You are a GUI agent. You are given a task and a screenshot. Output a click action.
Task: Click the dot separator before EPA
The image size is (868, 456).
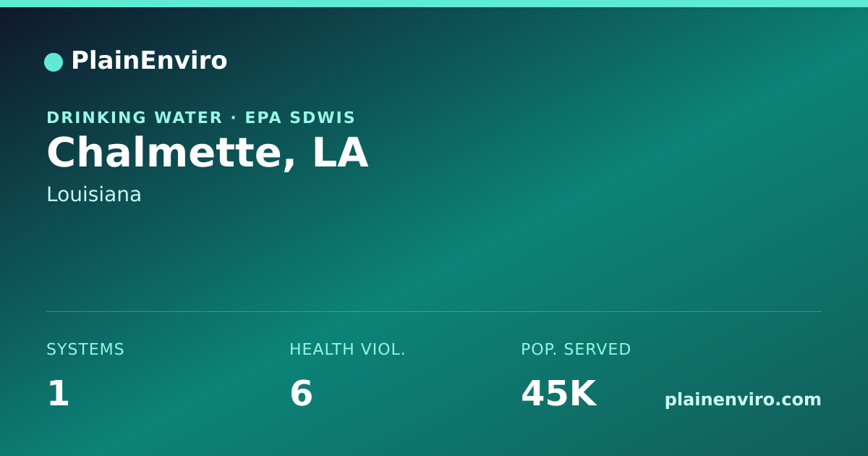tap(234, 117)
